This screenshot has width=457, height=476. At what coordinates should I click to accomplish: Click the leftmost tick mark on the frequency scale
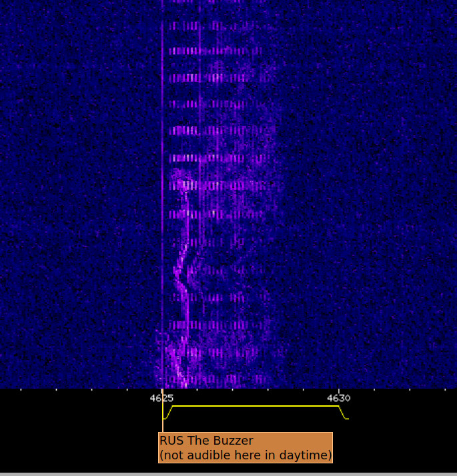pyautogui.click(x=21, y=390)
